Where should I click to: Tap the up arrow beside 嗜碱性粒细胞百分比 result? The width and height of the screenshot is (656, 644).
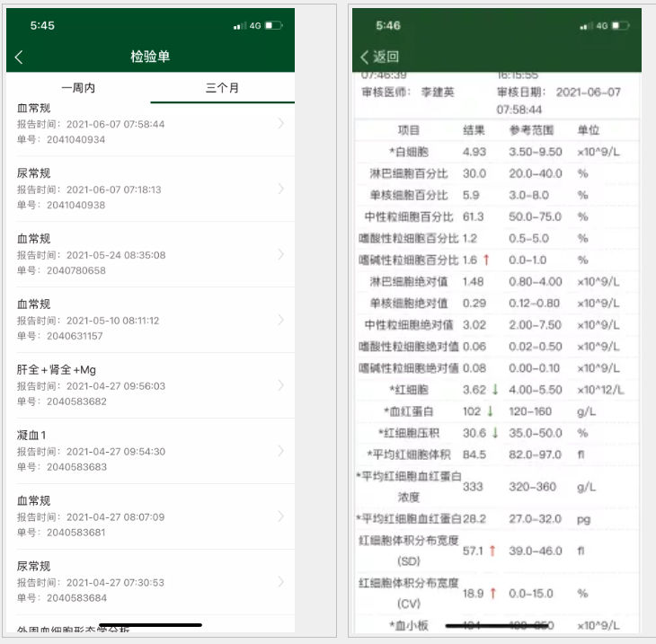485,260
